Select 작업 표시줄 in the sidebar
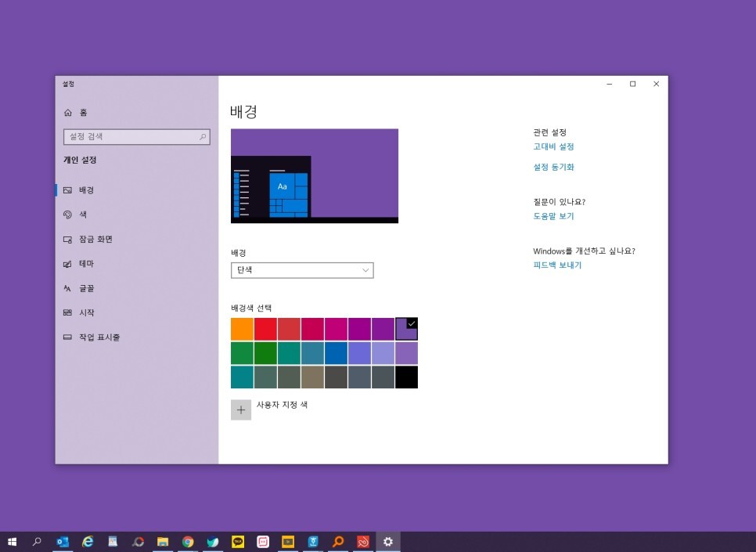756x552 pixels. (92, 337)
